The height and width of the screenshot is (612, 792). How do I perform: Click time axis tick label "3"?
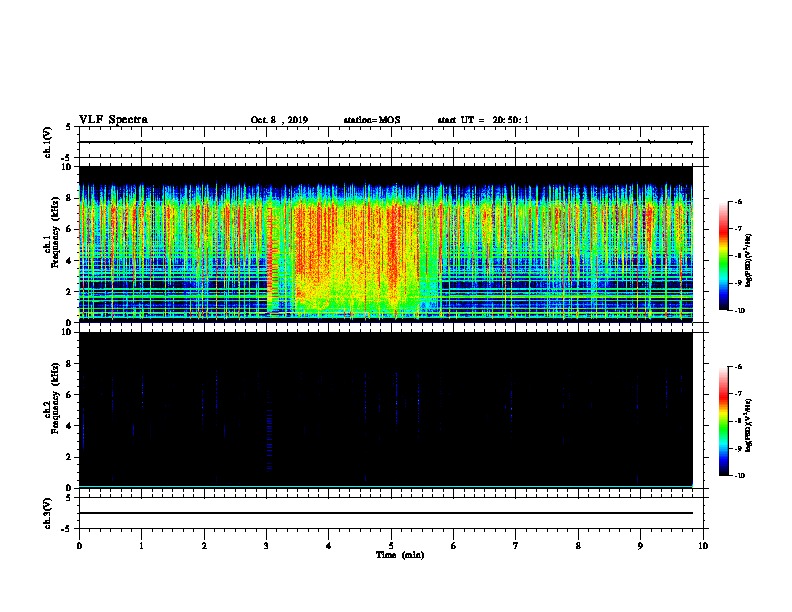click(x=266, y=546)
